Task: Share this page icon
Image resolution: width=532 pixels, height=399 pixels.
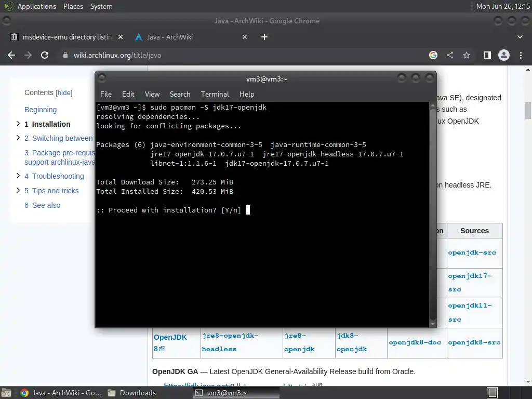Action: point(450,55)
